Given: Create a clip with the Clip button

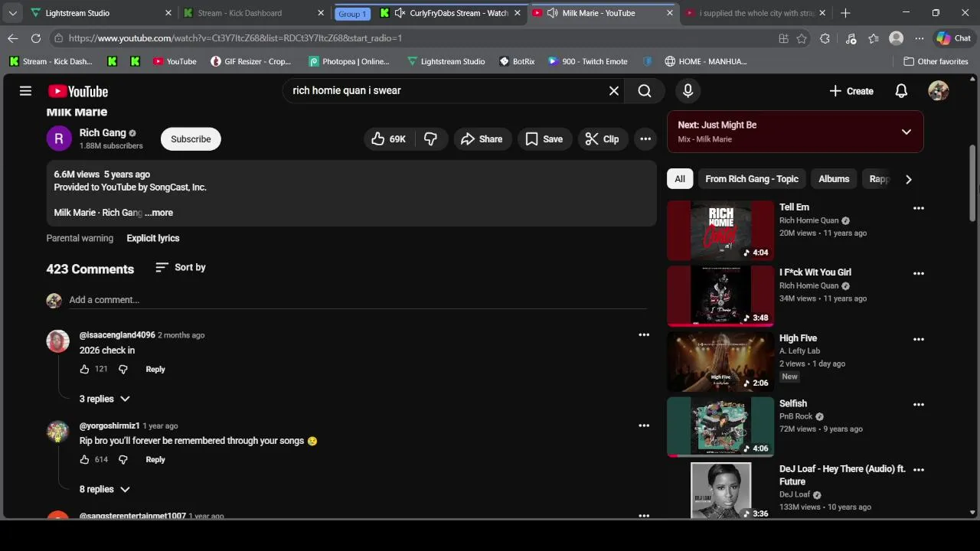Looking at the screenshot, I should pyautogui.click(x=602, y=139).
